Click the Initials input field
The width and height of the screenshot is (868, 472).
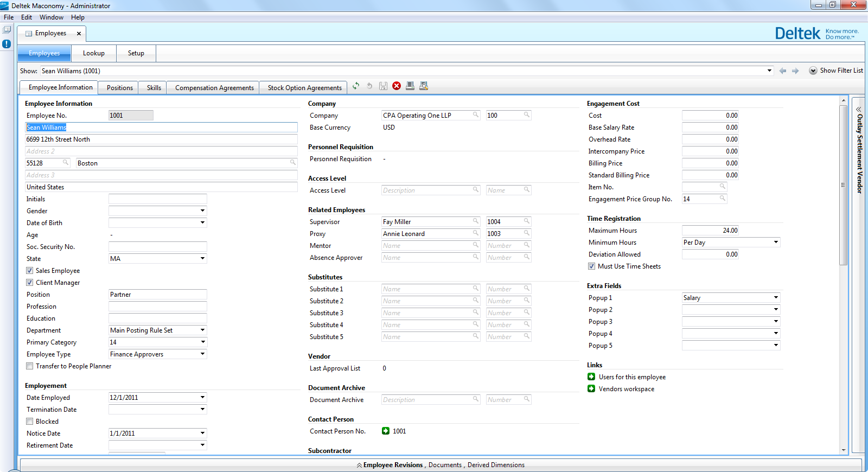point(157,199)
